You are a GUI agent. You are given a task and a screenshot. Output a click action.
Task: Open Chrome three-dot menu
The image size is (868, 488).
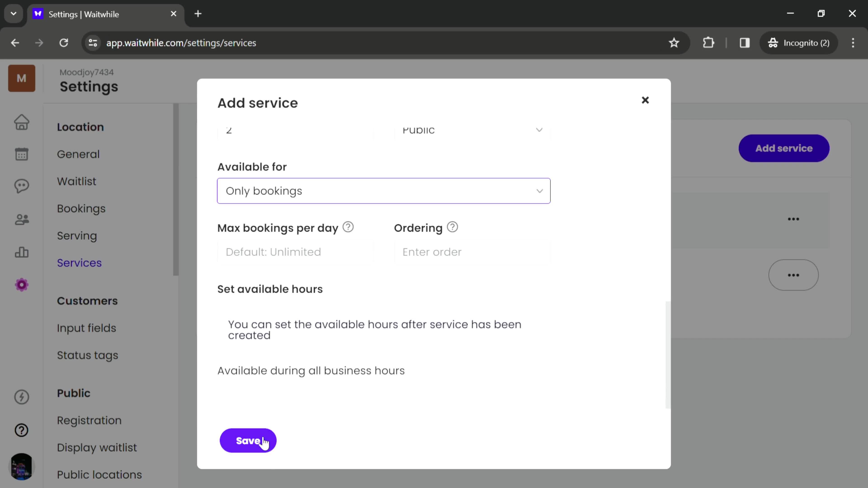click(x=853, y=43)
